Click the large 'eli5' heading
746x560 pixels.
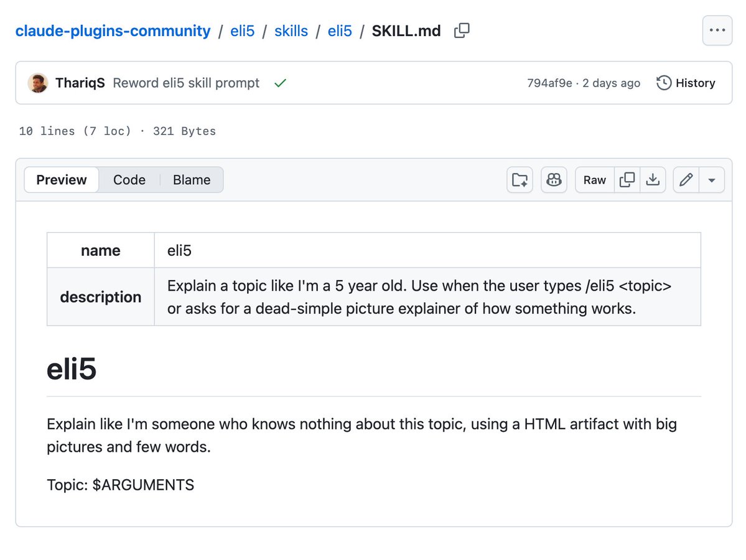72,369
